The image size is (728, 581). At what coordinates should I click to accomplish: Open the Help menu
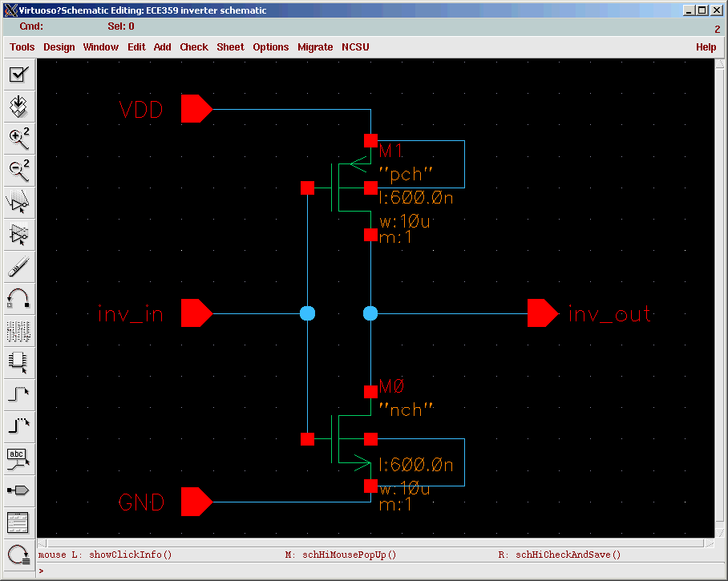click(x=706, y=46)
